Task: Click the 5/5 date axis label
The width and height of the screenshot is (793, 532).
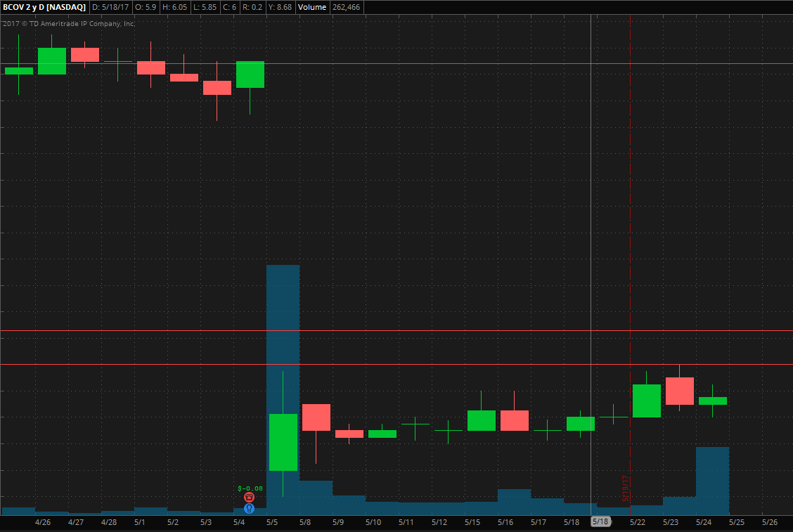Action: (272, 522)
